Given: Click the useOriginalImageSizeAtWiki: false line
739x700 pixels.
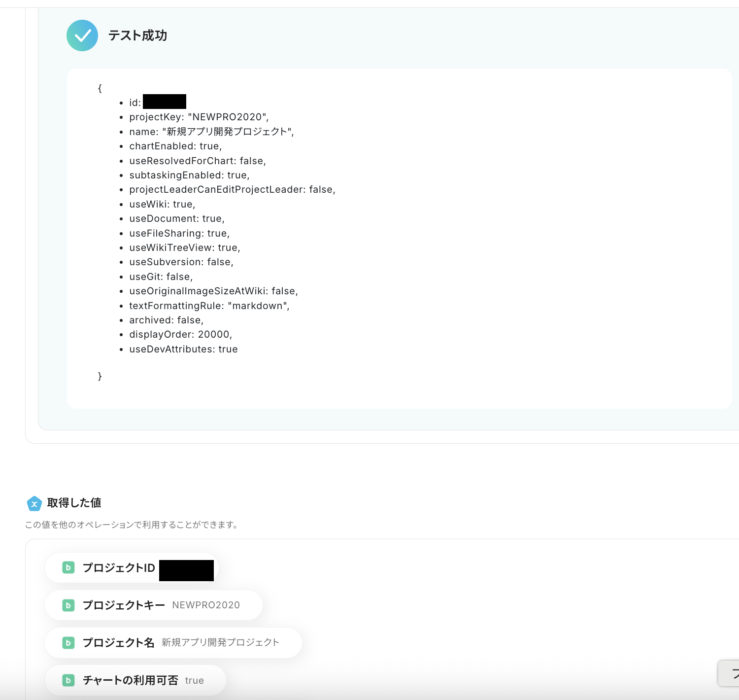Looking at the screenshot, I should [214, 291].
